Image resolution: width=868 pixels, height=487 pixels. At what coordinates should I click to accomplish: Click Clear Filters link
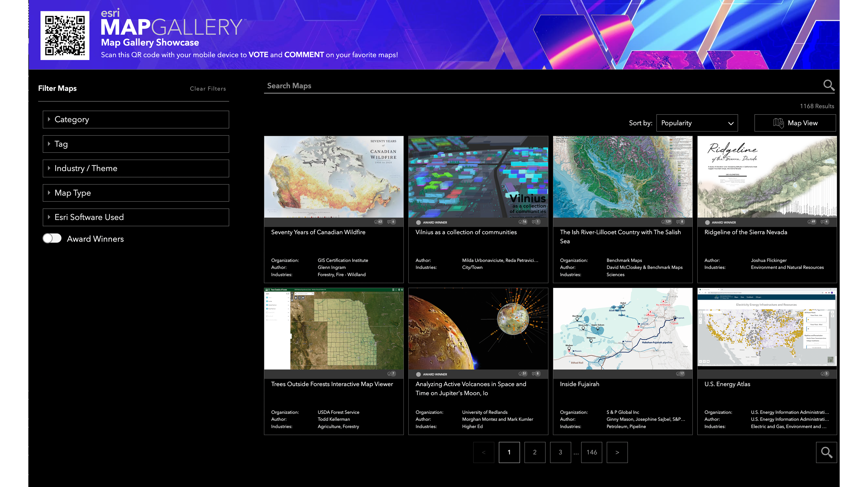(208, 89)
